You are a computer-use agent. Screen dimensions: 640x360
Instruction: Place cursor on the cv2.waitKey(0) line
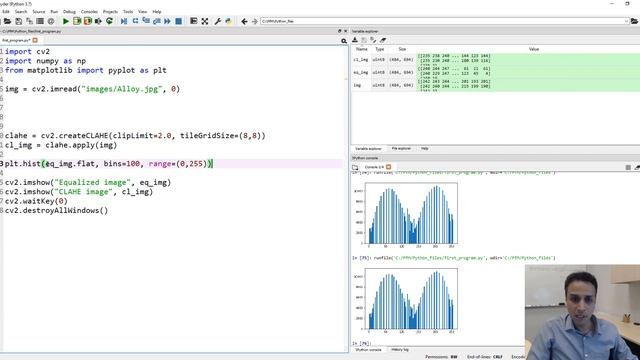[x=36, y=201]
